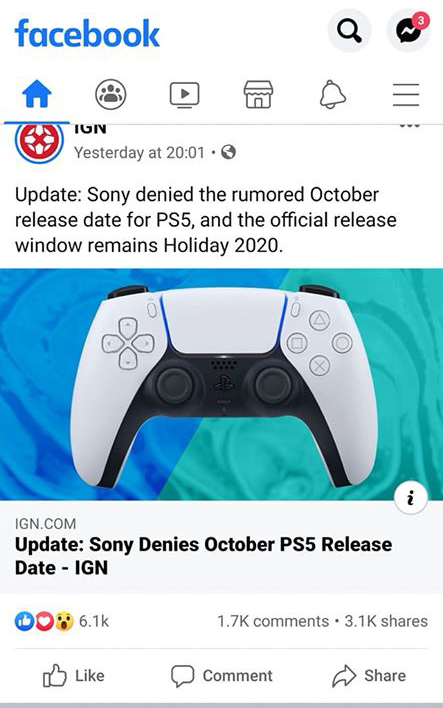Check the public globe privacy icon
Screen dimensions: 443x708
228,152
